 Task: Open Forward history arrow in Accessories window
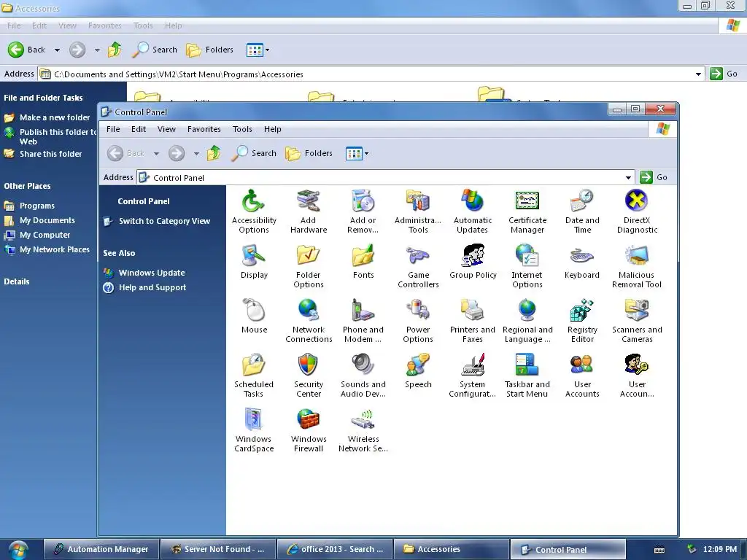point(97,50)
